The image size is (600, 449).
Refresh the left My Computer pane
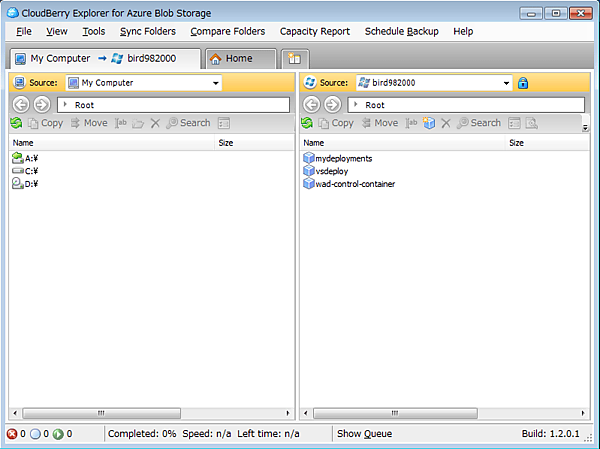click(x=16, y=123)
